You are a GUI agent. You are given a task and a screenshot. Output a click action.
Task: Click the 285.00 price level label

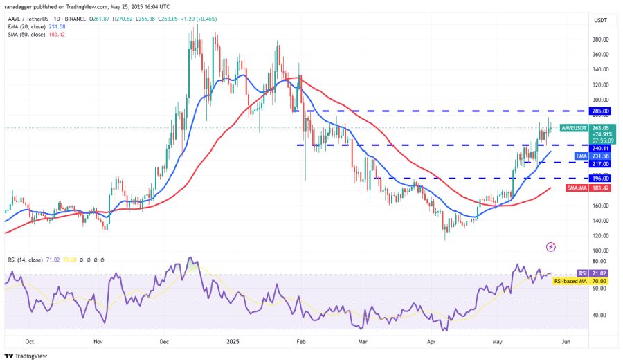pos(600,111)
